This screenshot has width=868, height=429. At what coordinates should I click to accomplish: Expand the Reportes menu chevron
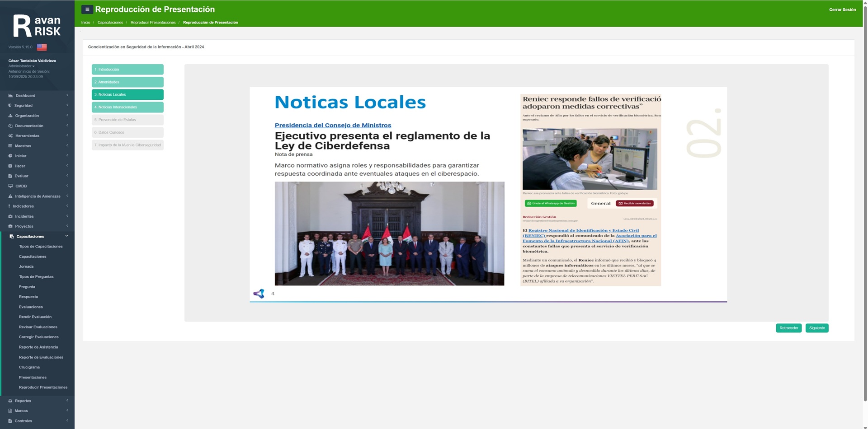(x=67, y=401)
